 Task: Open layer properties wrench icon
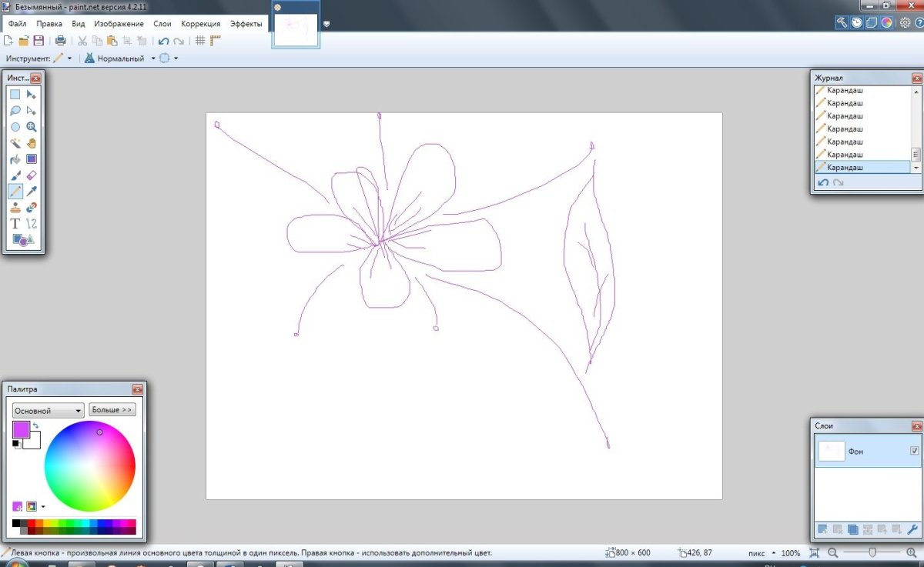(x=912, y=529)
